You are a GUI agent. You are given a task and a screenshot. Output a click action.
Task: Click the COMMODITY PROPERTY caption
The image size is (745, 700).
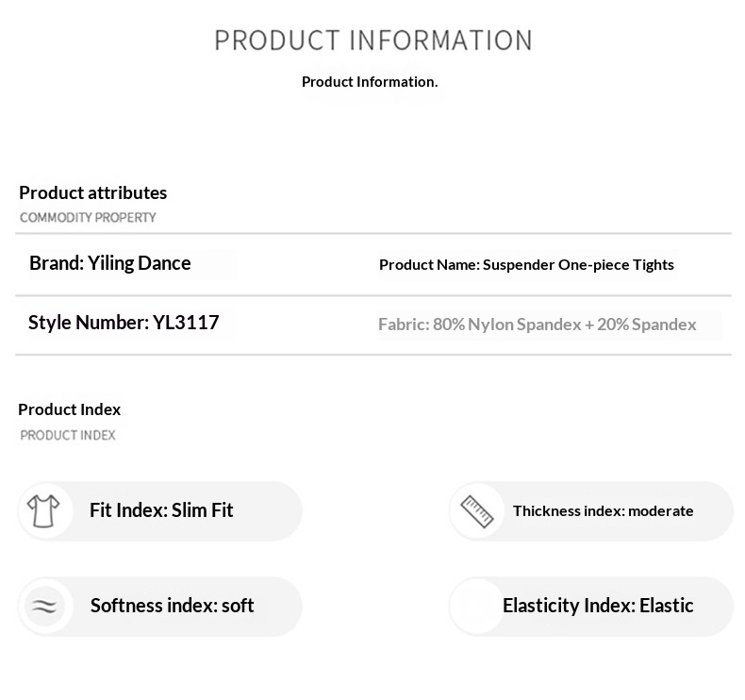[88, 218]
